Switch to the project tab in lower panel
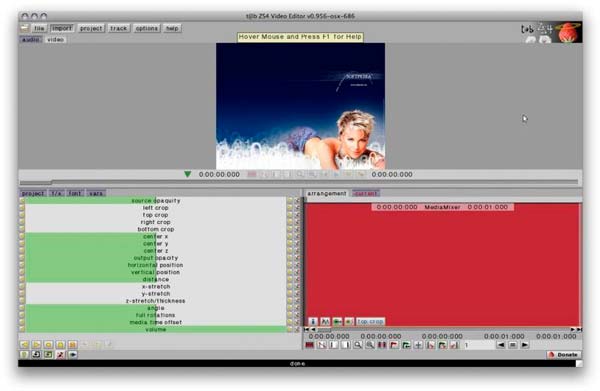Image resolution: width=600 pixels, height=391 pixels. tap(33, 193)
